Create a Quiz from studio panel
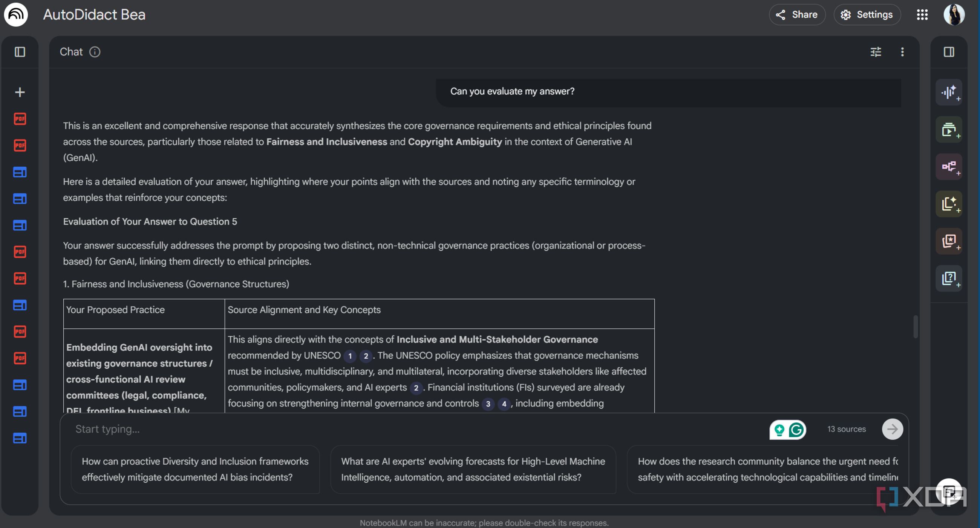980x528 pixels. click(x=949, y=278)
